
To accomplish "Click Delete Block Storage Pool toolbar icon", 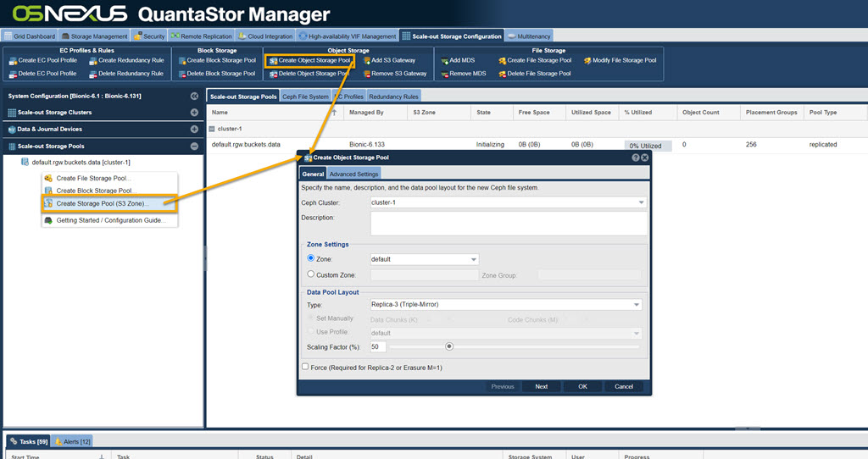I will click(x=182, y=75).
